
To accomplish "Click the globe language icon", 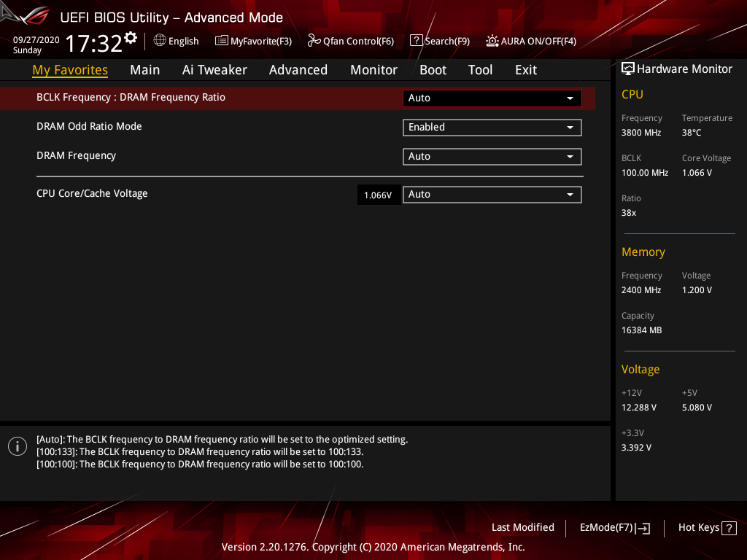I will click(160, 41).
